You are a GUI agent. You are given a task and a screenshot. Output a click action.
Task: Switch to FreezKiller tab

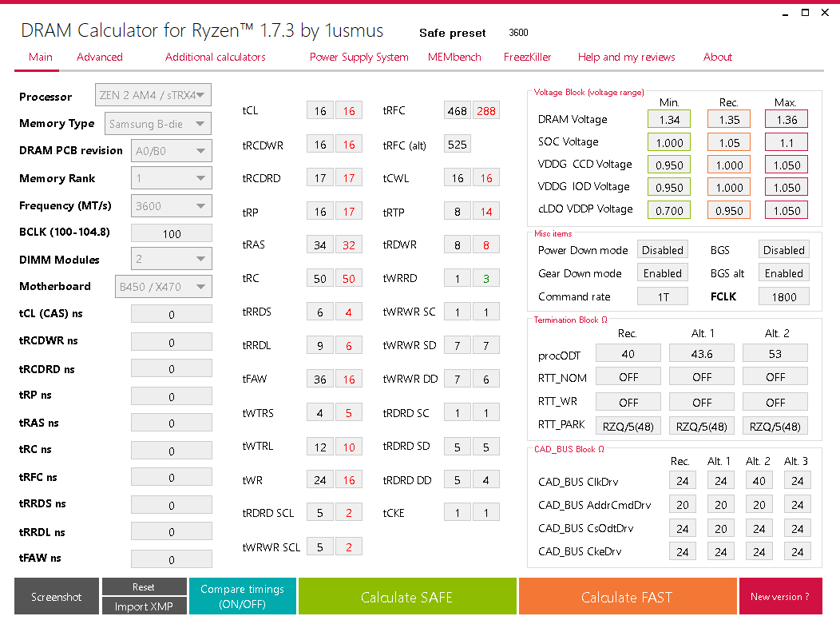[x=527, y=57]
